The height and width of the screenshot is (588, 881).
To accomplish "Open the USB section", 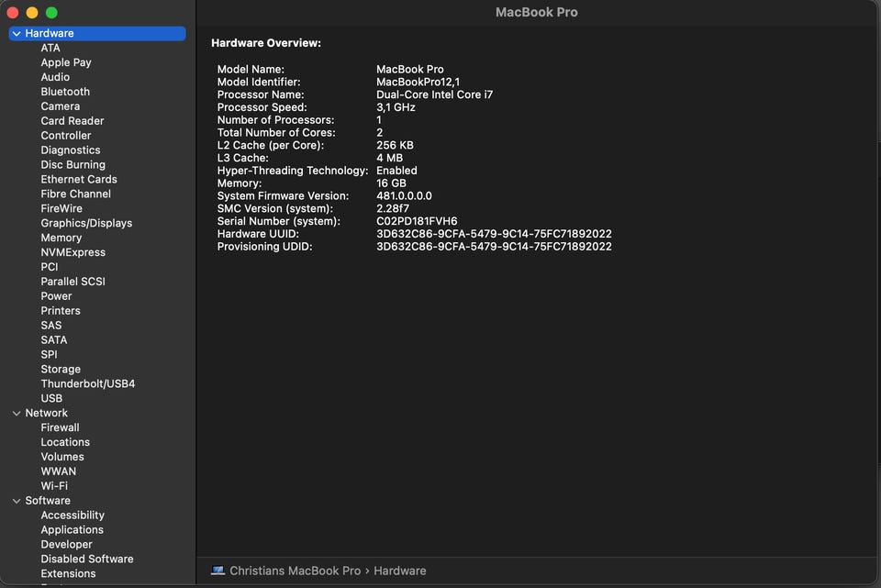I will pos(51,398).
